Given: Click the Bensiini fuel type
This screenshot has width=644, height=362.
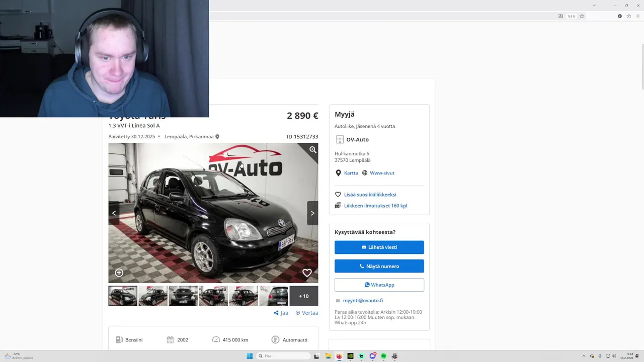Looking at the screenshot, I should click(x=134, y=340).
